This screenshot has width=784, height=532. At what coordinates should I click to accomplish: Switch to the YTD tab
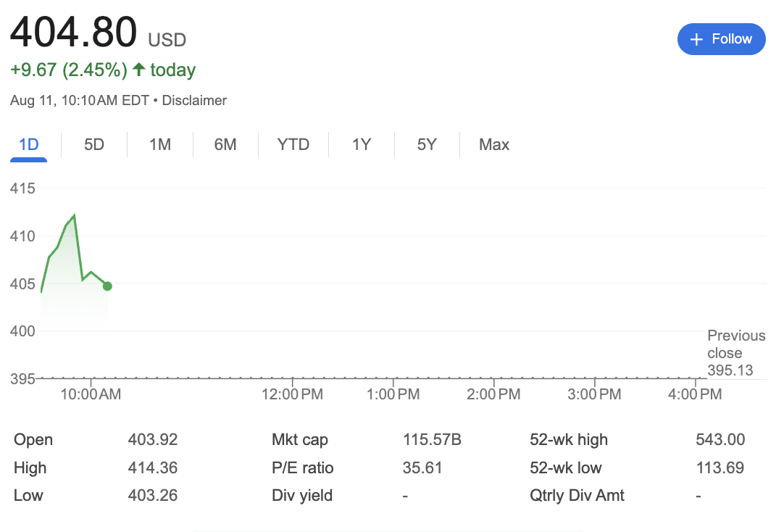point(293,144)
